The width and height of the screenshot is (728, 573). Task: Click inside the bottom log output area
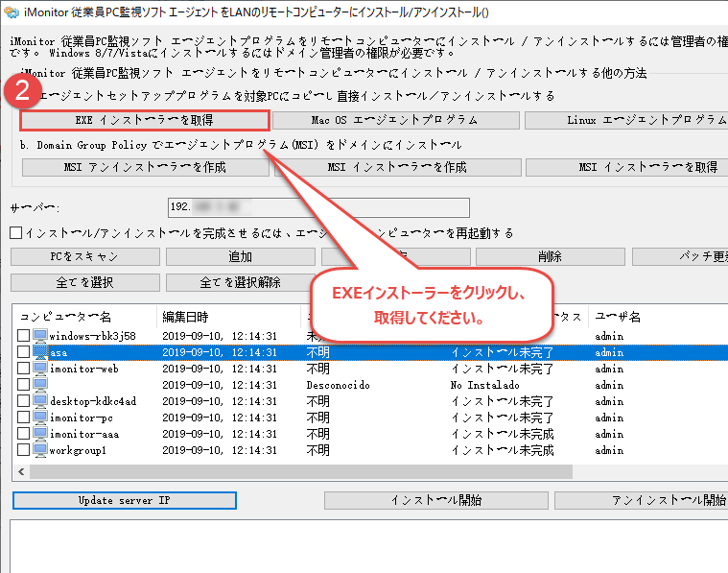[368, 546]
